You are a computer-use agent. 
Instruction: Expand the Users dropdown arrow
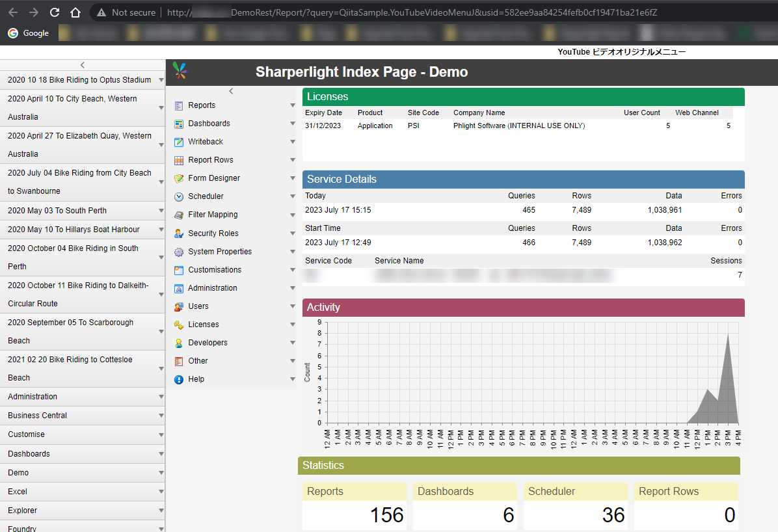click(x=293, y=306)
